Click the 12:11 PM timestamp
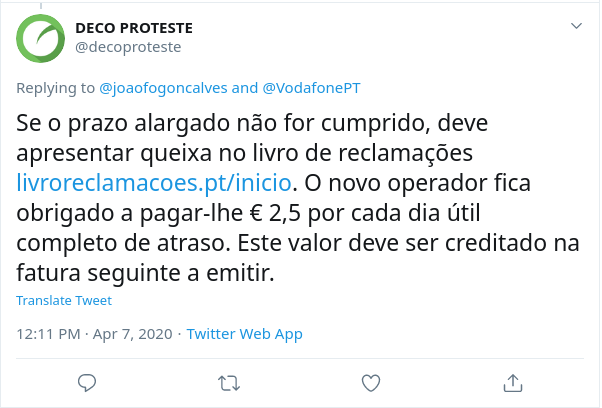The width and height of the screenshot is (602, 408). tap(48, 334)
